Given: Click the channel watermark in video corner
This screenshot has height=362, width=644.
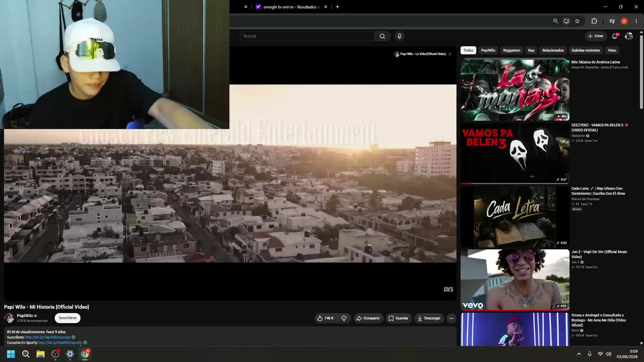Looking at the screenshot, I should [x=448, y=289].
